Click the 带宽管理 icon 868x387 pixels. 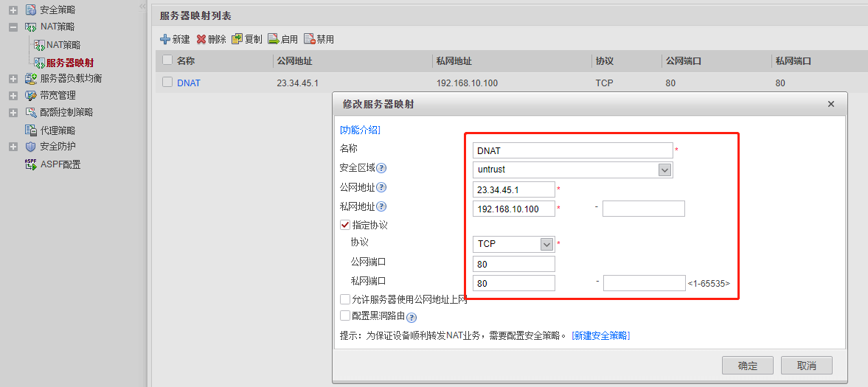click(x=30, y=95)
